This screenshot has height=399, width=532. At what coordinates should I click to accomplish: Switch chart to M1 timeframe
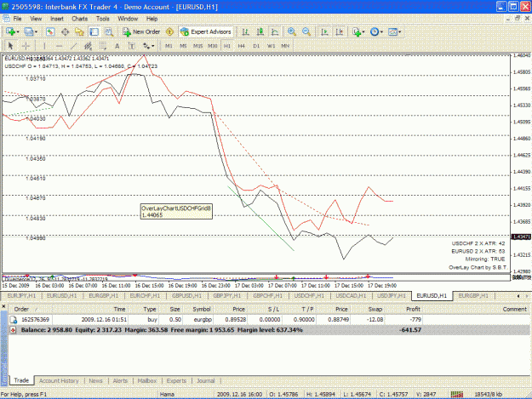(x=169, y=46)
